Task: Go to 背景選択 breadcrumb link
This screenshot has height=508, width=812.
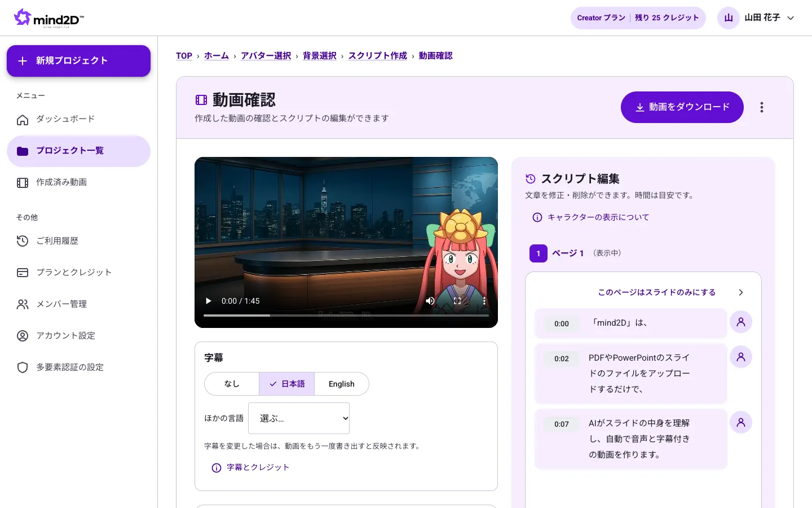Action: (x=320, y=56)
